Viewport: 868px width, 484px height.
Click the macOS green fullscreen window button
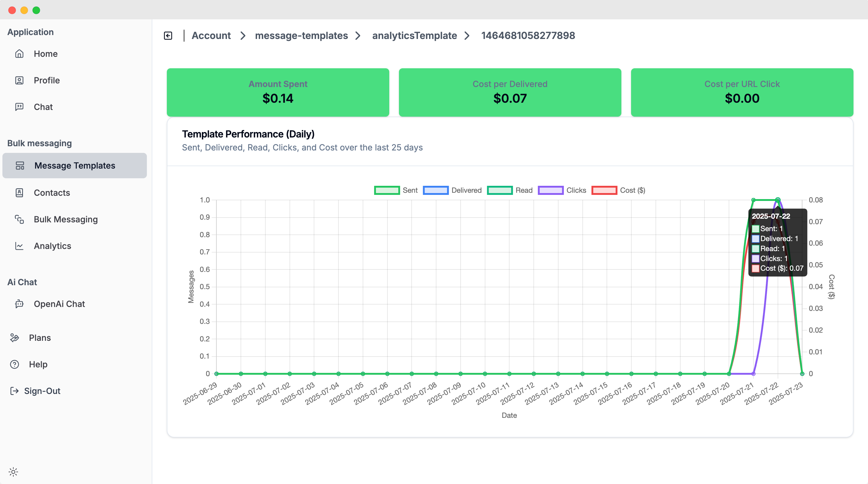pyautogui.click(x=36, y=10)
